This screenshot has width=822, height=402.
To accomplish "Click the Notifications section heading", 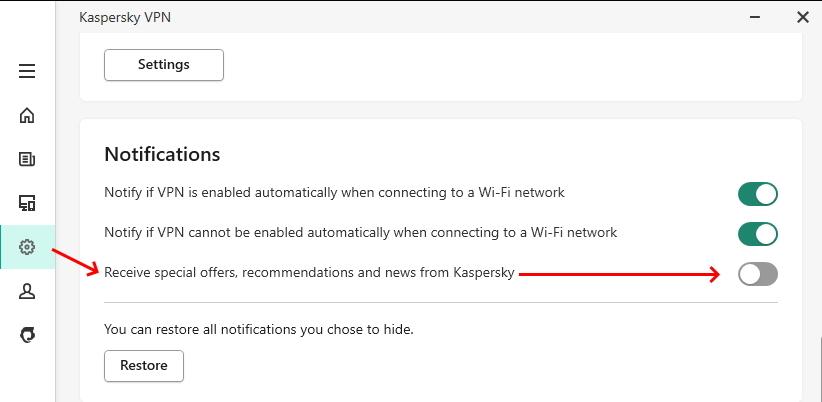I will (162, 155).
